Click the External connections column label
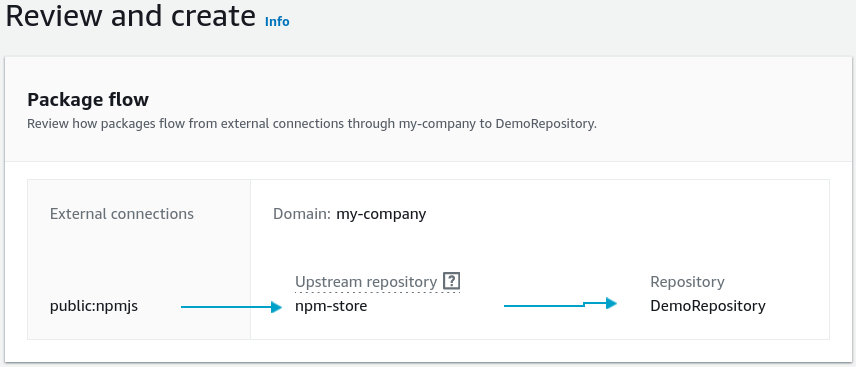Screen dimensions: 856x367 [122, 214]
